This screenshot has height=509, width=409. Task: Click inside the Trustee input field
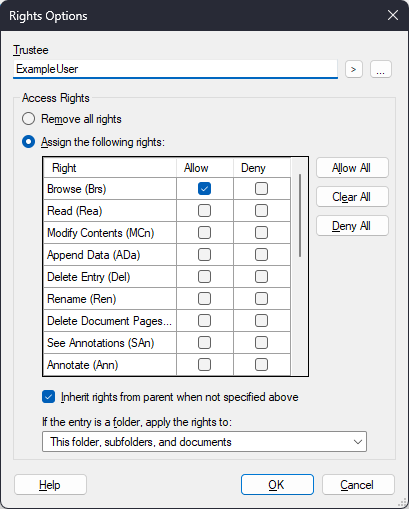175,69
